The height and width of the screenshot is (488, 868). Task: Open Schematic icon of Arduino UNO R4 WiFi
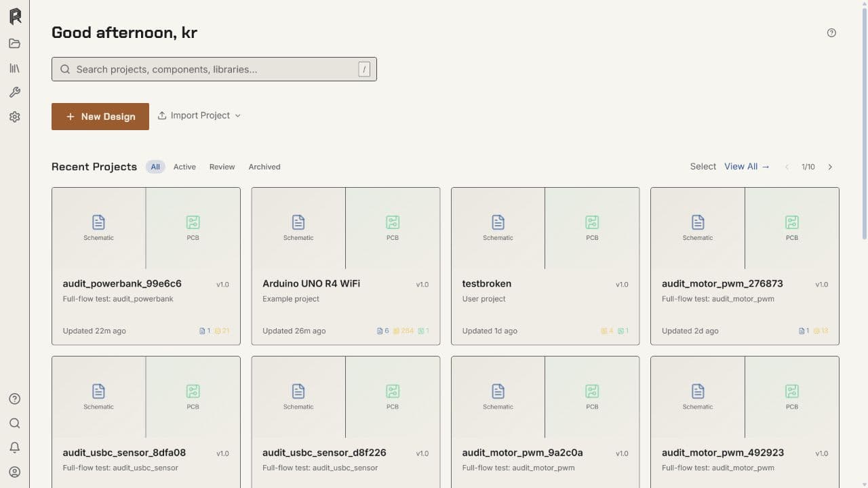[x=298, y=222]
